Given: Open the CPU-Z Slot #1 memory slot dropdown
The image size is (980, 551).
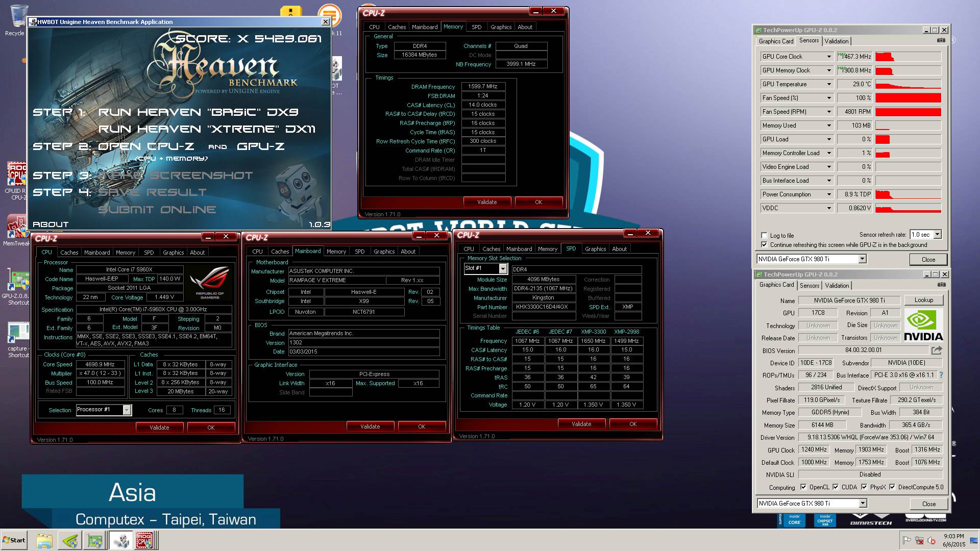Looking at the screenshot, I should click(503, 268).
